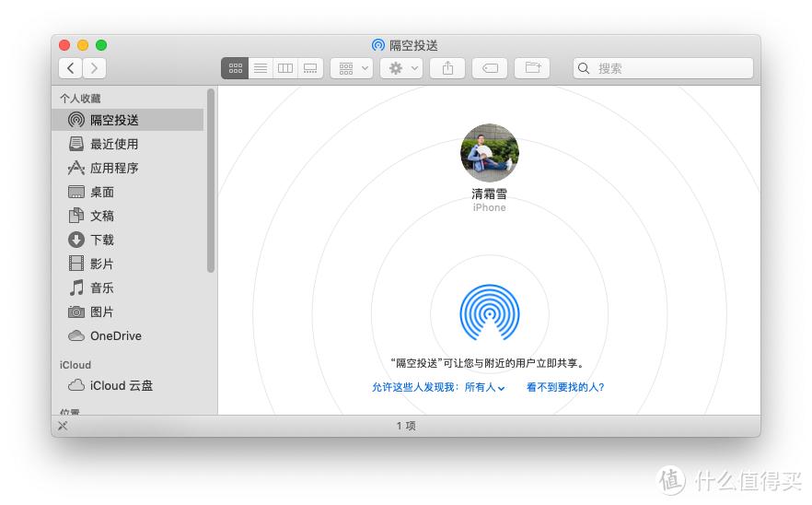Viewport: 812px width, 505px height.
Task: Click the 个人收藏 section header
Action: point(80,98)
